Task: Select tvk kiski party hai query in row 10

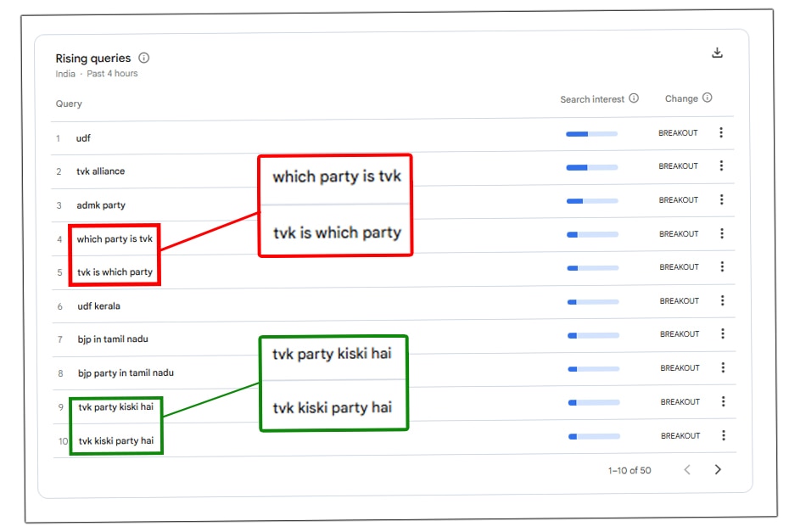Action: click(116, 441)
